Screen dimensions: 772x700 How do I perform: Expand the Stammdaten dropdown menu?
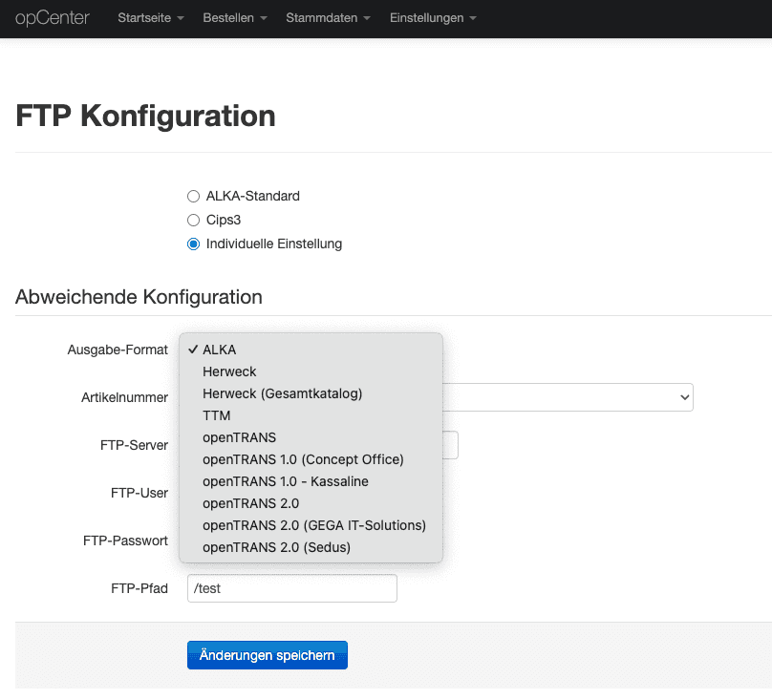point(328,18)
